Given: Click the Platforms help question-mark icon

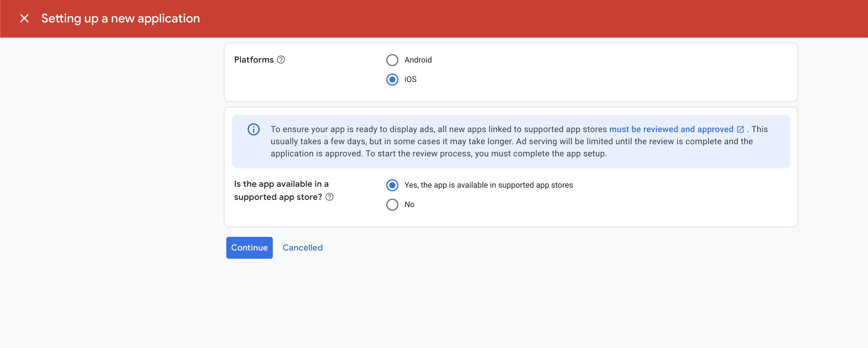Looking at the screenshot, I should [281, 60].
